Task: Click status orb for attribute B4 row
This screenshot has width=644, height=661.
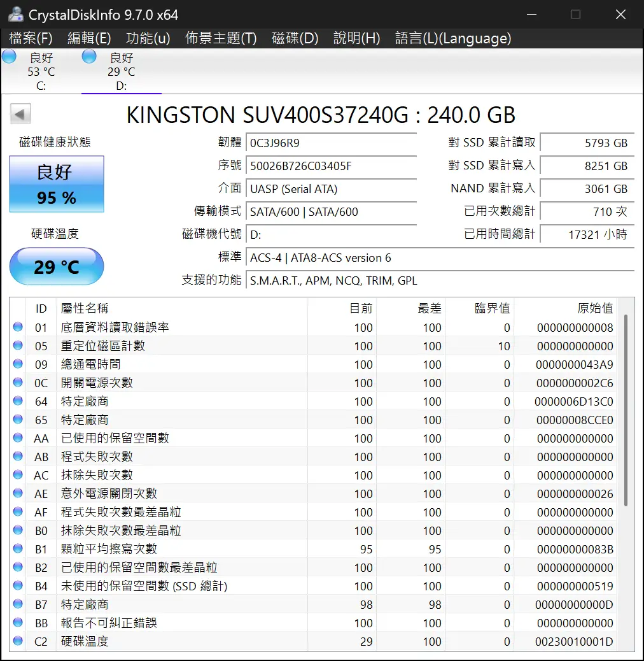Action: 18,585
